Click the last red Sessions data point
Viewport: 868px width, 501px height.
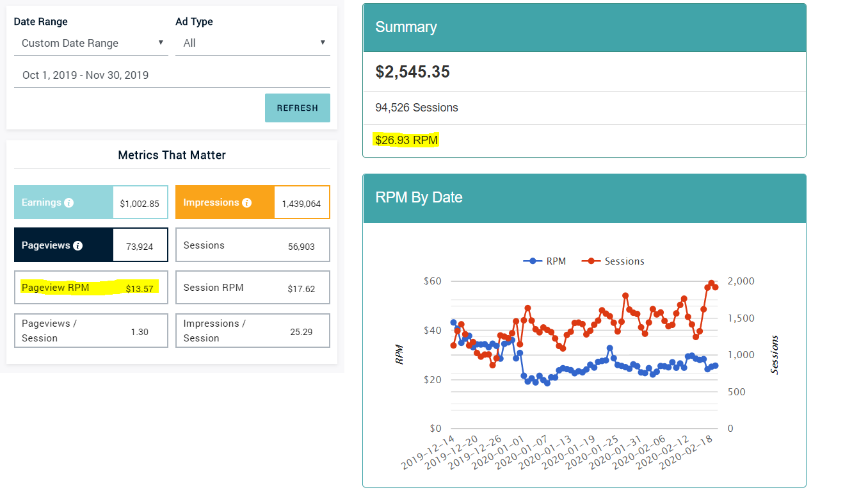coord(716,287)
